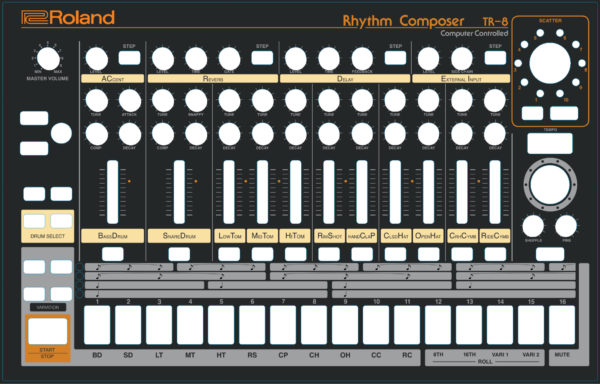Click the Delay Feedback knob
Viewport: 600px width, 384px height.
coord(362,59)
